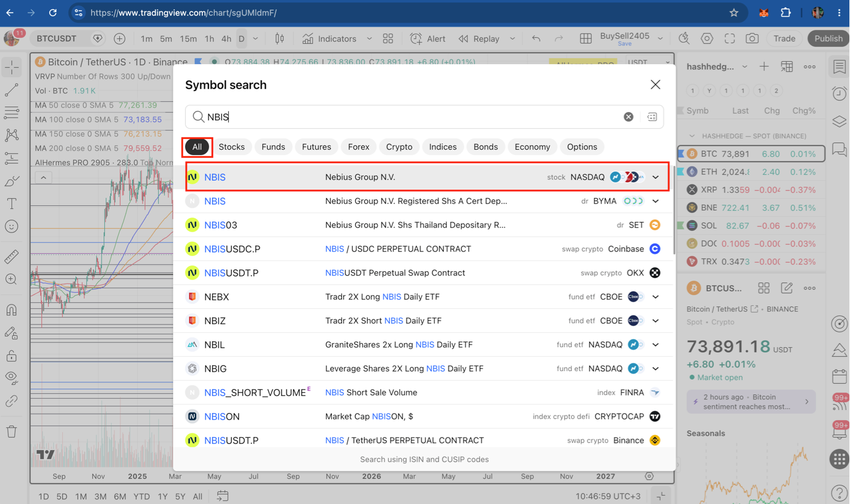Open the Indicators button
The height and width of the screenshot is (504, 850).
coord(329,39)
